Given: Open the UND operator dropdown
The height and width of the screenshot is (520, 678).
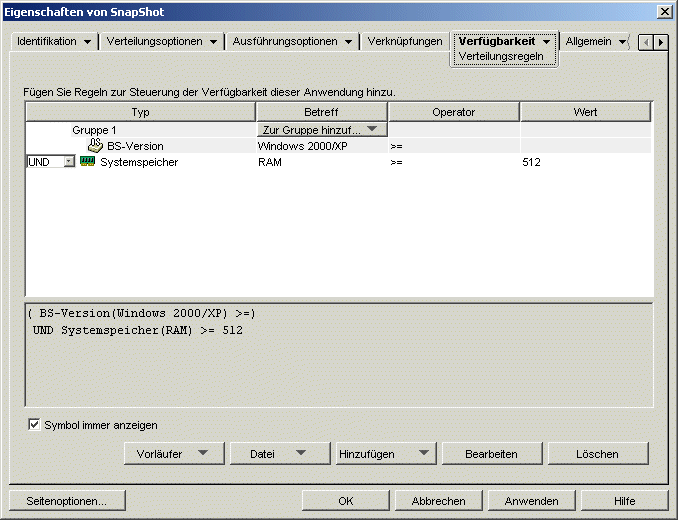Looking at the screenshot, I should (68, 162).
